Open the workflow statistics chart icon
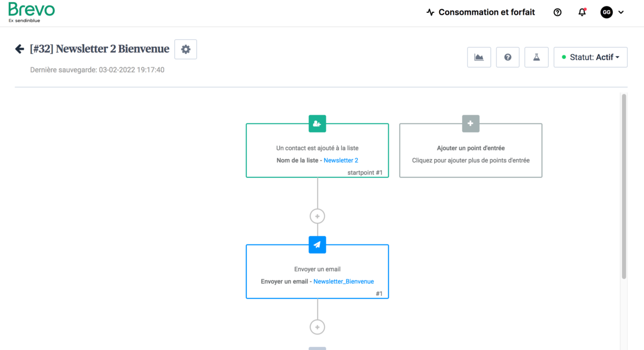 tap(478, 57)
